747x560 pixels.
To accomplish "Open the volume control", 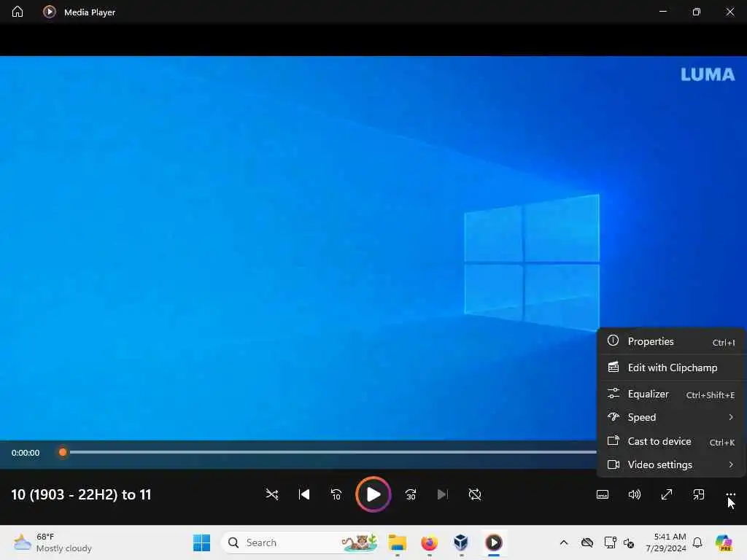I will pyautogui.click(x=634, y=494).
